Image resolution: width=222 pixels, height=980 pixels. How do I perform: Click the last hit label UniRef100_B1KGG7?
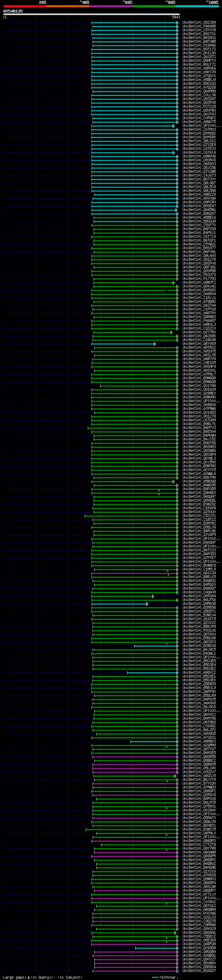click(x=199, y=971)
